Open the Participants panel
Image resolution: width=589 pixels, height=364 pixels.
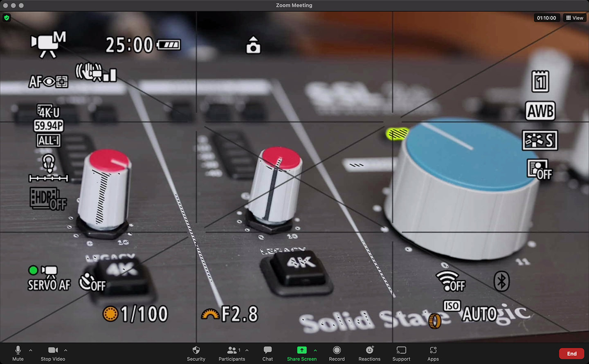coord(232,353)
